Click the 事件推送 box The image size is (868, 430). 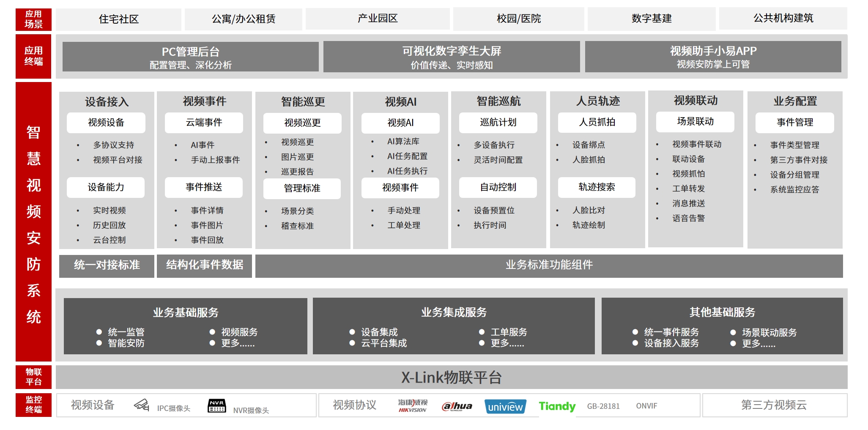[204, 187]
